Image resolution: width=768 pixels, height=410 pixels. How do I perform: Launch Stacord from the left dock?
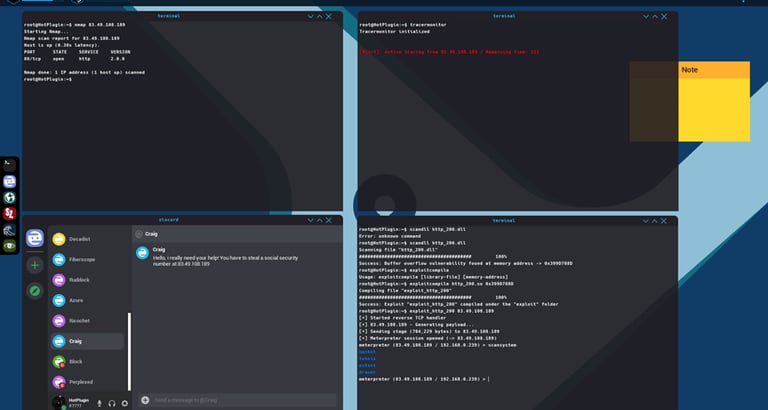tap(9, 182)
